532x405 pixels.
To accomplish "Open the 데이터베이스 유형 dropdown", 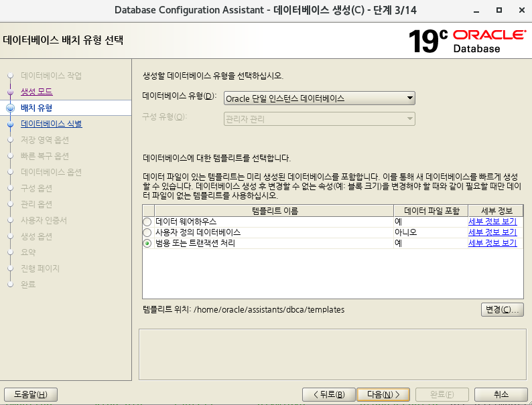I will pos(320,98).
